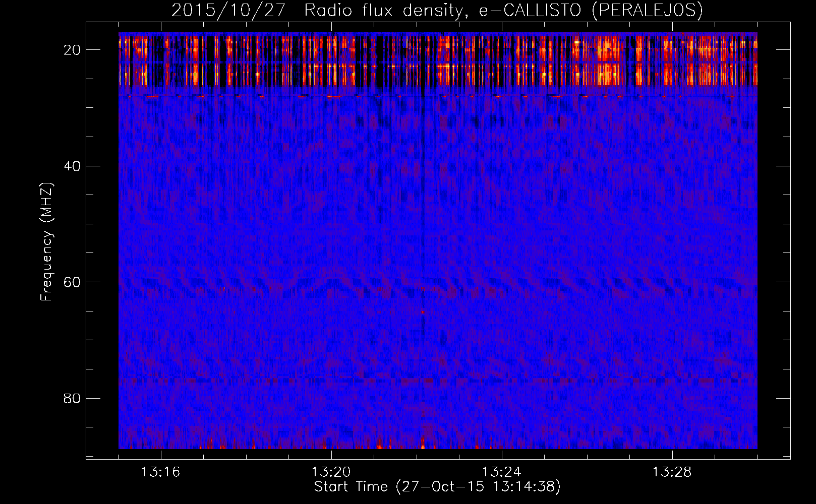Viewport: 816px width, 504px height.
Task: Click the '(PERALEJOS)' text in the title
Action: (647, 11)
